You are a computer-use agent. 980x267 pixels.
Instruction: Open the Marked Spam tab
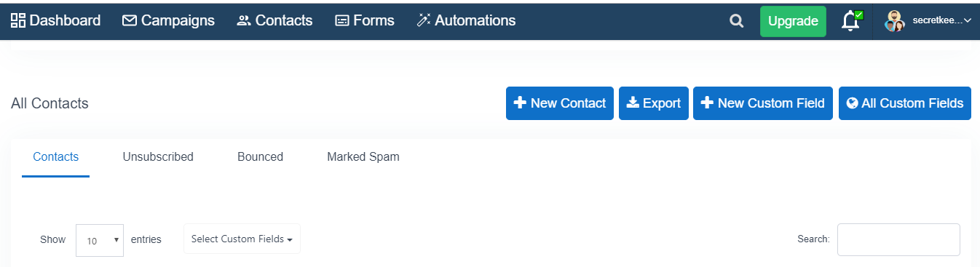click(363, 156)
